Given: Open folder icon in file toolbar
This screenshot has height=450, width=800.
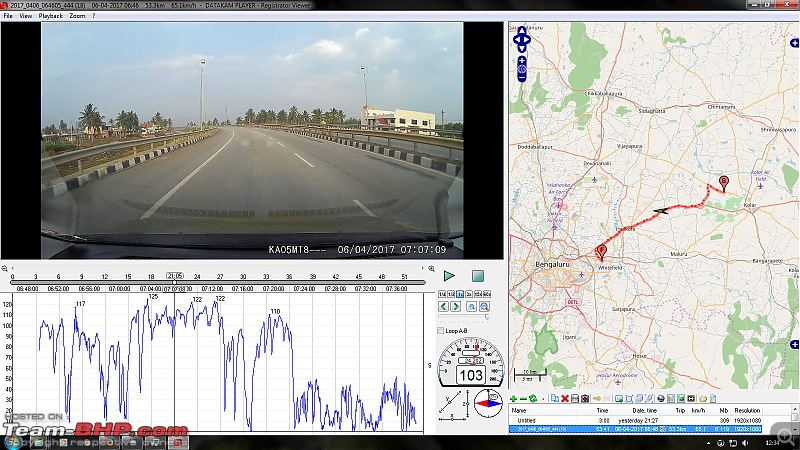Looking at the screenshot, I should click(703, 398).
